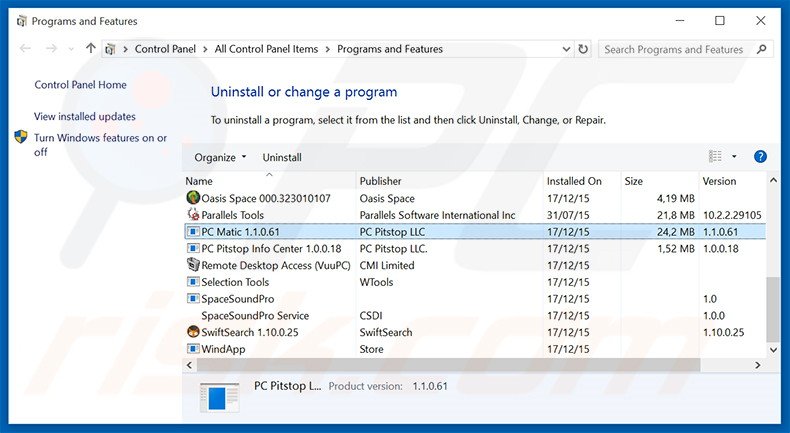Refresh the Programs and Features list
Screen dimensions: 790x433
[x=583, y=49]
